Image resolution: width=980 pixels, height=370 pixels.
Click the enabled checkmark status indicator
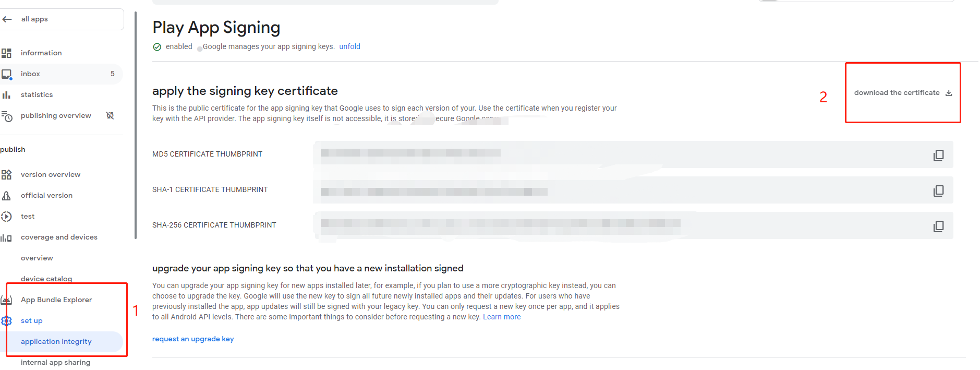click(x=157, y=46)
